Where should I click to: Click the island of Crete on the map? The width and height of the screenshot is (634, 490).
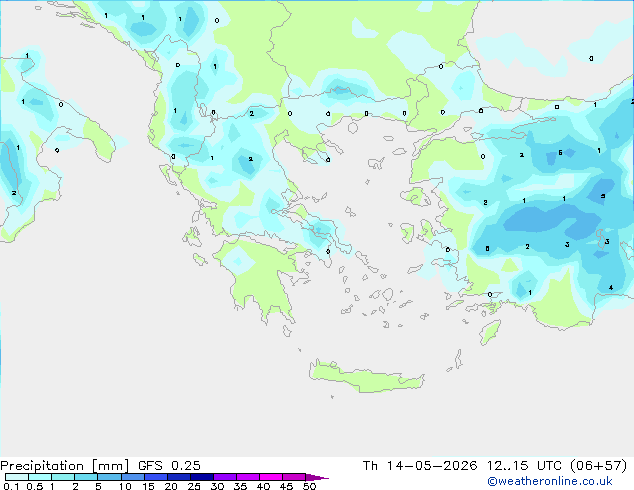pyautogui.click(x=366, y=377)
